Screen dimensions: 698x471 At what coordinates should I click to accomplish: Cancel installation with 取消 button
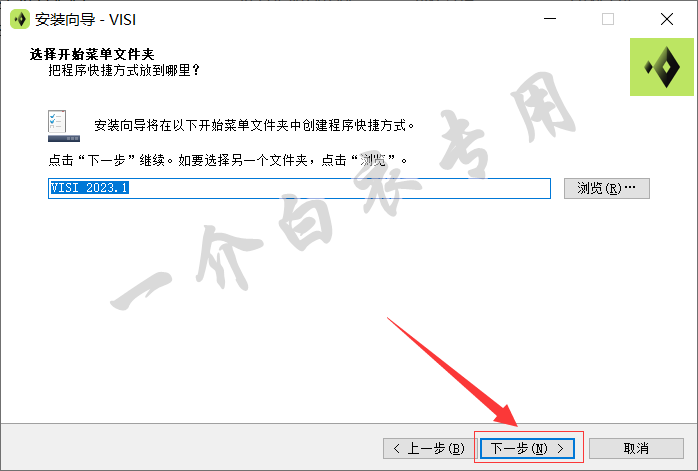coord(636,448)
